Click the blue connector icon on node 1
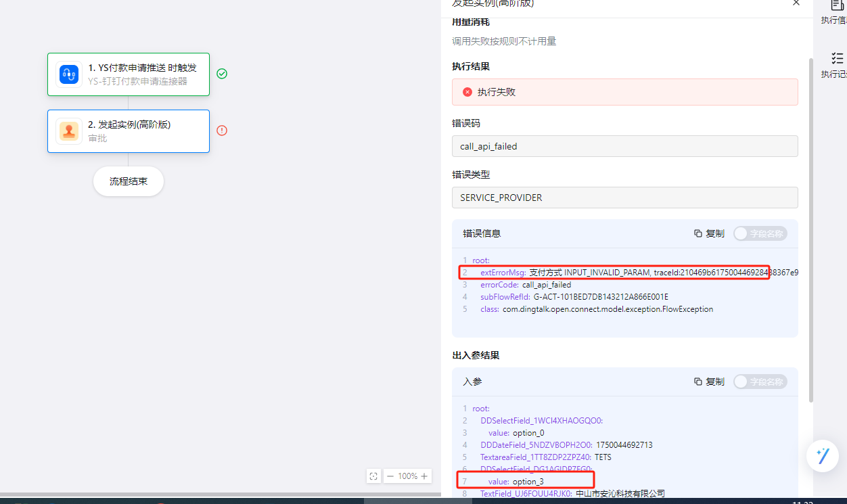This screenshot has height=504, width=847. (x=69, y=74)
